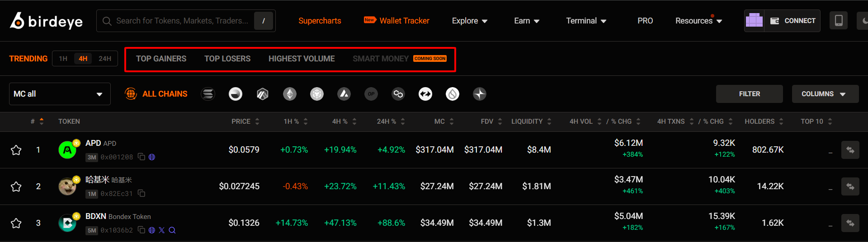The height and width of the screenshot is (242, 868).
Task: Open BDXN X (Twitter) link
Action: coord(162,230)
